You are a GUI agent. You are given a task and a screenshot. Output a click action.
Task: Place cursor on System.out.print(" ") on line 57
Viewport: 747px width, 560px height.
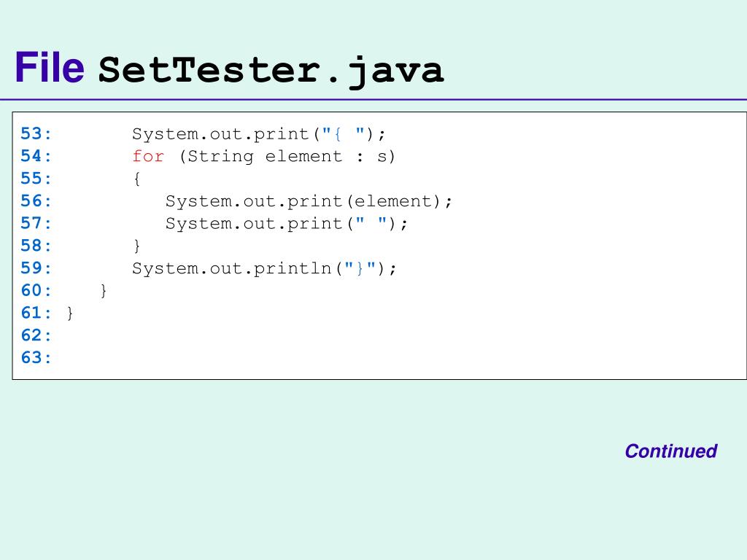(x=287, y=223)
